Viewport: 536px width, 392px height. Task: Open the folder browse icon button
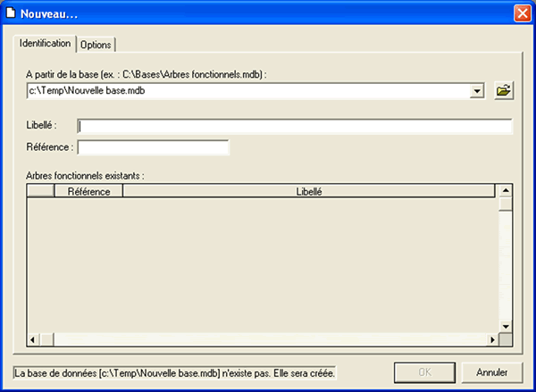coord(504,91)
